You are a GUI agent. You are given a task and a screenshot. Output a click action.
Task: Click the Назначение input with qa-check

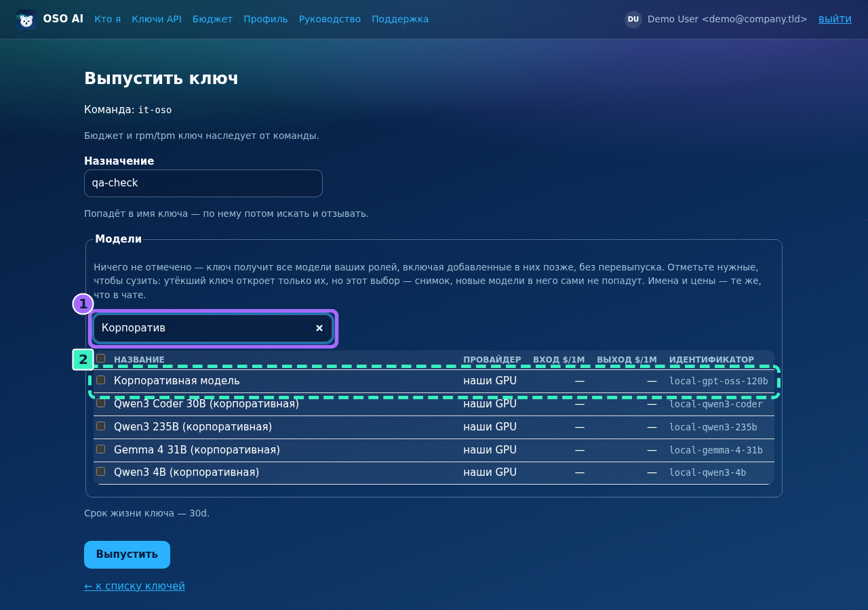point(203,183)
